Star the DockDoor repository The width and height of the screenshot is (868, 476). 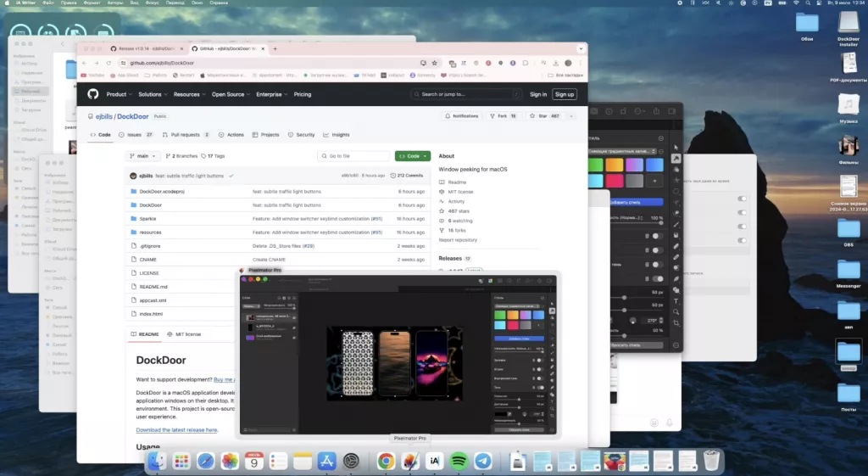[545, 116]
